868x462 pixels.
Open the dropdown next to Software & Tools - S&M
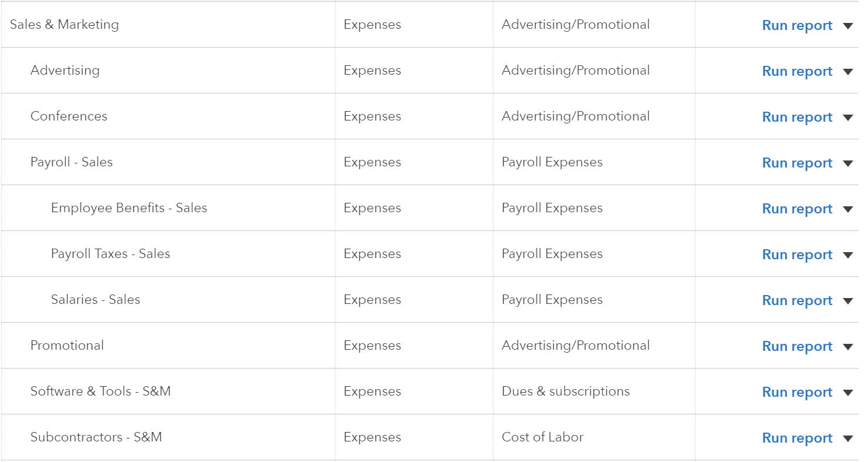coord(848,392)
